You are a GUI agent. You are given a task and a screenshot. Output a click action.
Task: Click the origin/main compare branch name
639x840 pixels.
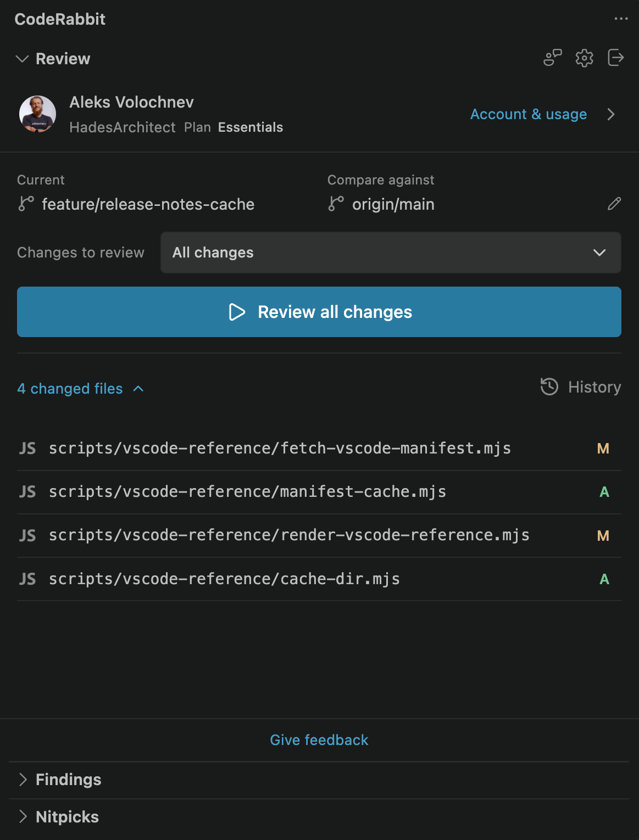pyautogui.click(x=393, y=204)
